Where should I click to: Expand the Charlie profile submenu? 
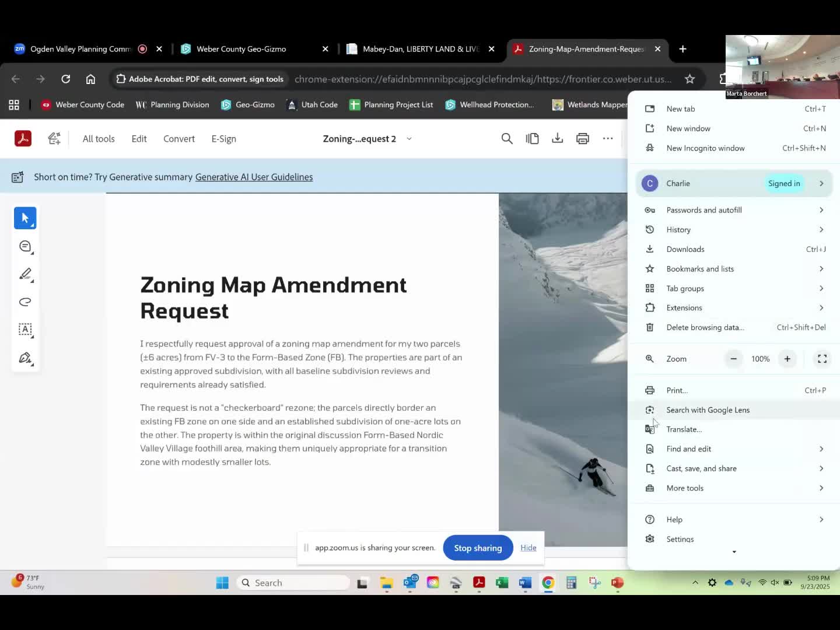(x=821, y=183)
